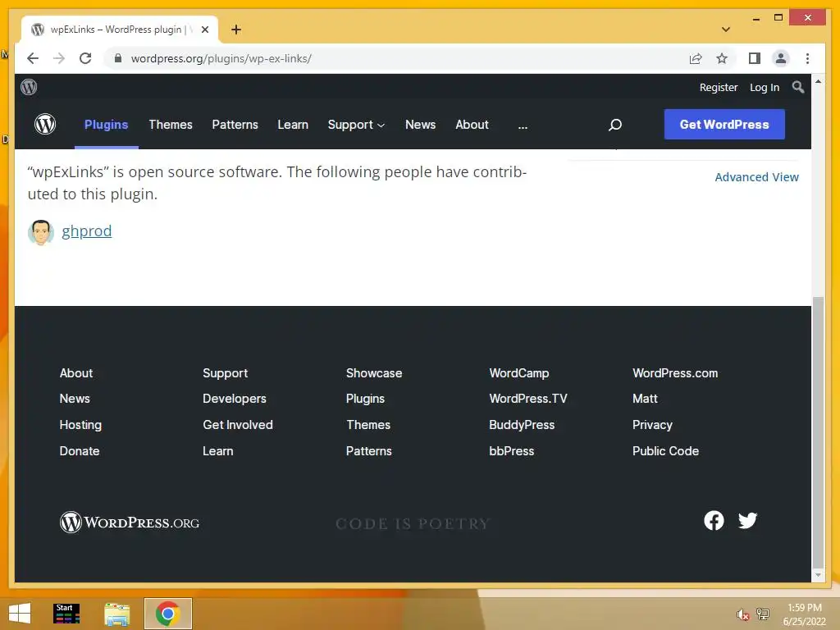Open a new tab with plus icon
Image resolution: width=840 pixels, height=630 pixels.
coord(236,30)
